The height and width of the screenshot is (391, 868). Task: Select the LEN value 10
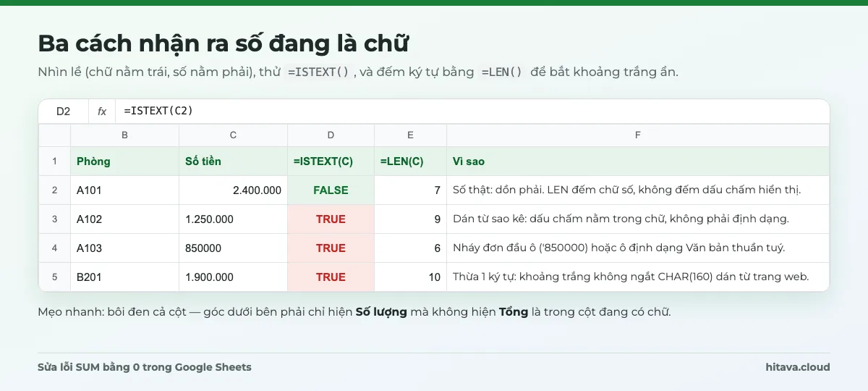pos(411,277)
